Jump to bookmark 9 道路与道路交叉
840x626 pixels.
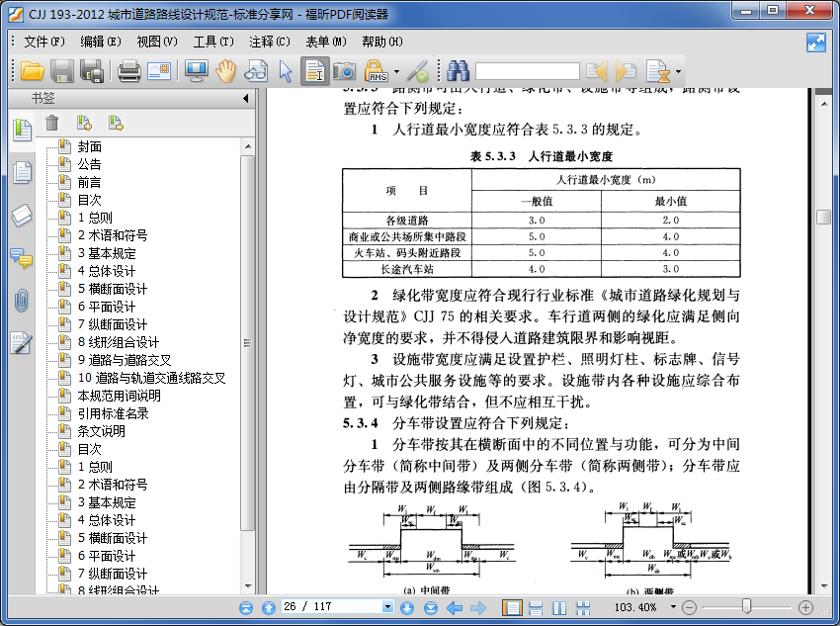[x=125, y=360]
